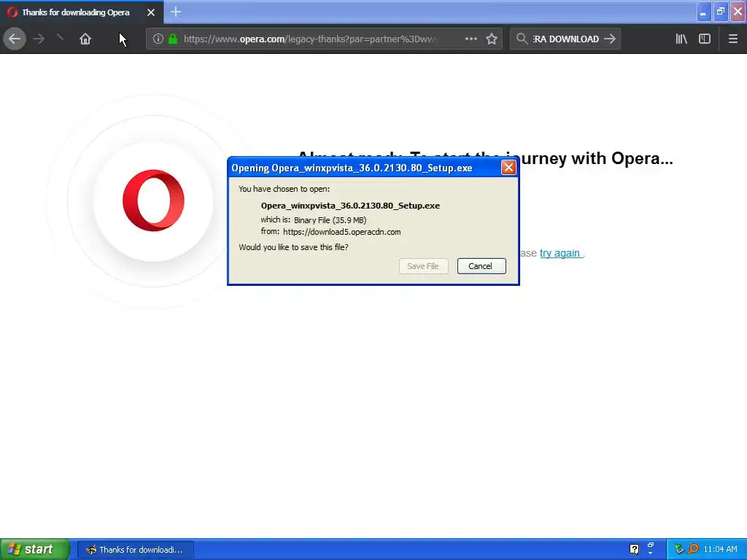Open the Firefox hamburger menu
The width and height of the screenshot is (747, 560).
(732, 39)
